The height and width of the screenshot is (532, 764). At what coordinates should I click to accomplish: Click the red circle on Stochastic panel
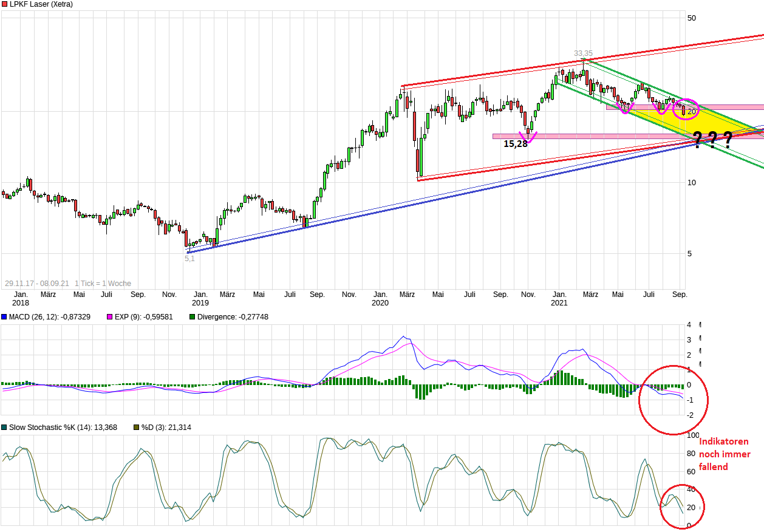tap(683, 506)
